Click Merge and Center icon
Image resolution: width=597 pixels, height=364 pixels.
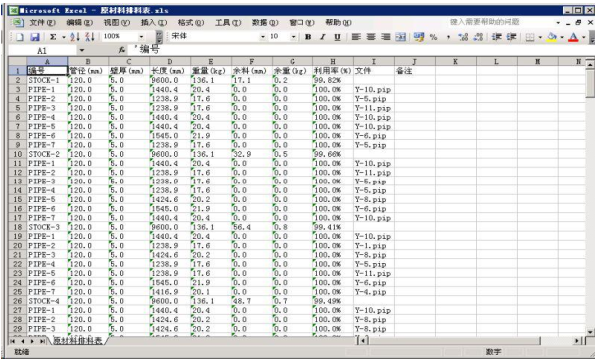coord(400,37)
